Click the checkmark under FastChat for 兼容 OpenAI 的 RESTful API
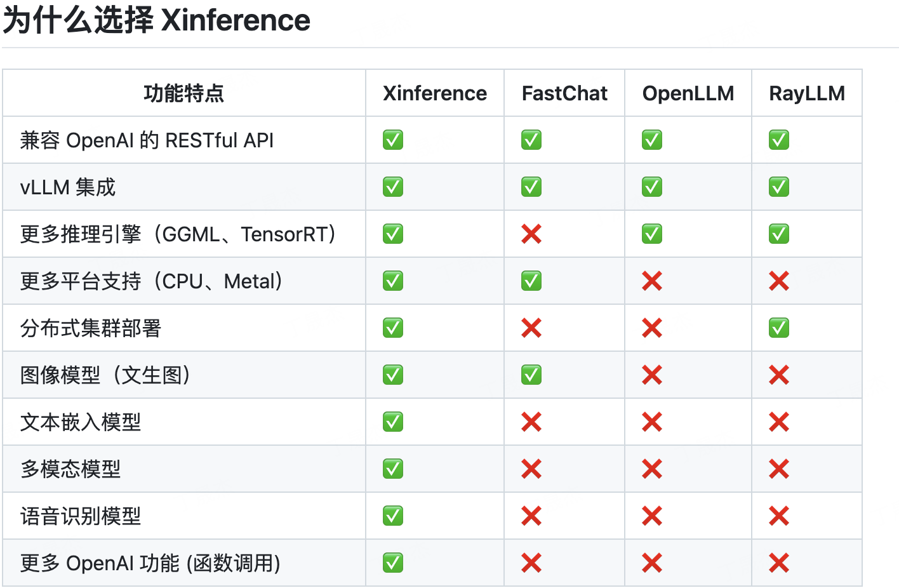 click(x=531, y=140)
